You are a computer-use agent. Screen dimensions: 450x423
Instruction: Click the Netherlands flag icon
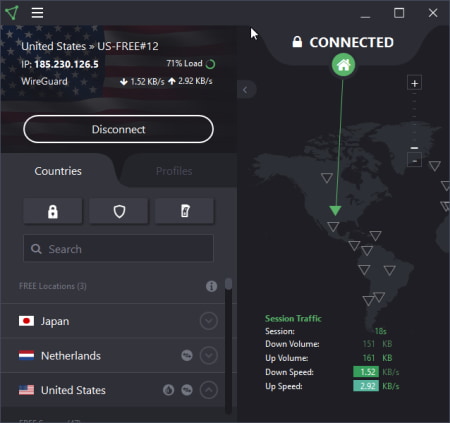tap(26, 356)
